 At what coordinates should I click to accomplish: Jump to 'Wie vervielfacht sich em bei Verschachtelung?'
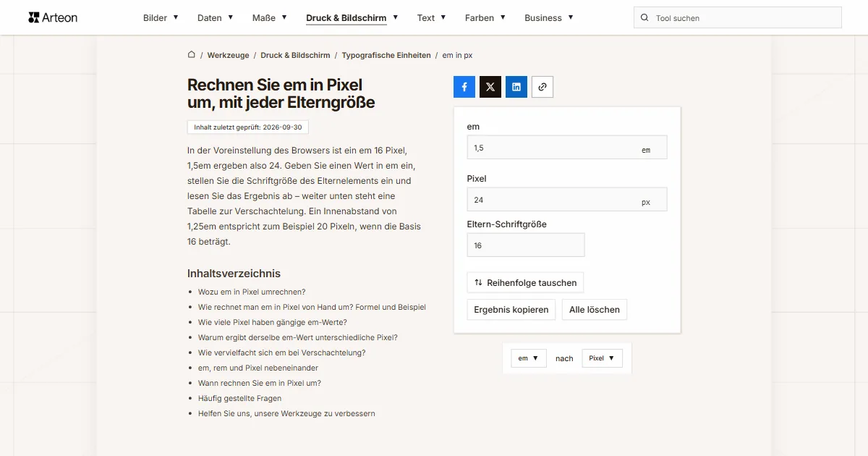(282, 353)
